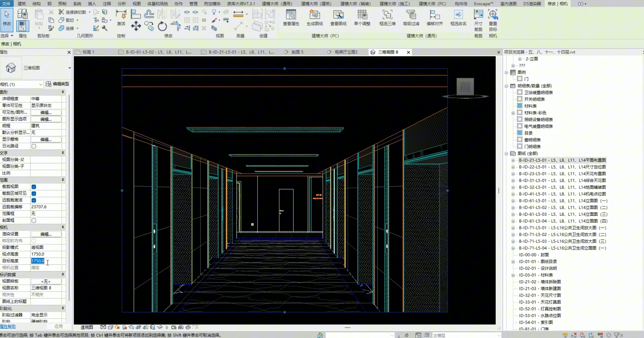644x338 pixels.
Task: Uncheck the 裁剪视图 checkbox
Action: click(x=34, y=187)
